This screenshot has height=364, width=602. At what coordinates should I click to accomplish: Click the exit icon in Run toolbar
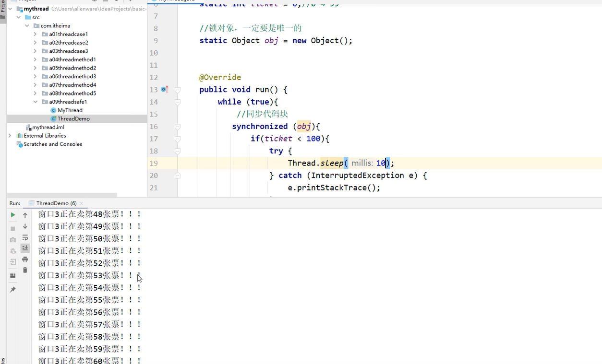point(13,262)
